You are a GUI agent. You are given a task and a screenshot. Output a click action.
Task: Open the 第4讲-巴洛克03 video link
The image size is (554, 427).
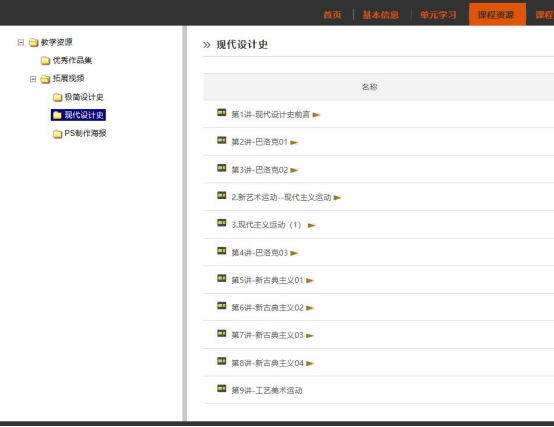pyautogui.click(x=259, y=253)
